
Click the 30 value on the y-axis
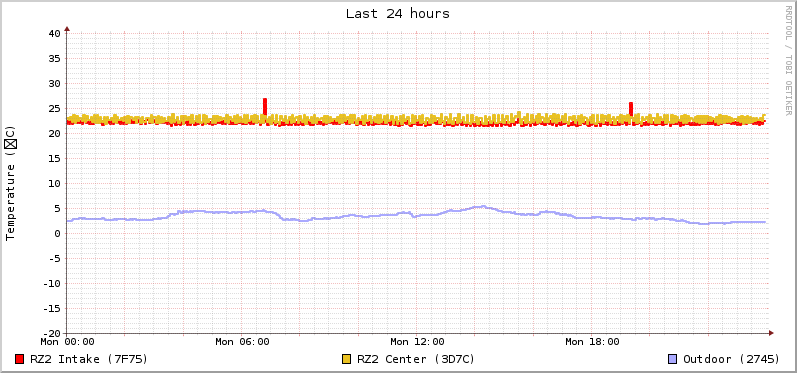[55, 83]
